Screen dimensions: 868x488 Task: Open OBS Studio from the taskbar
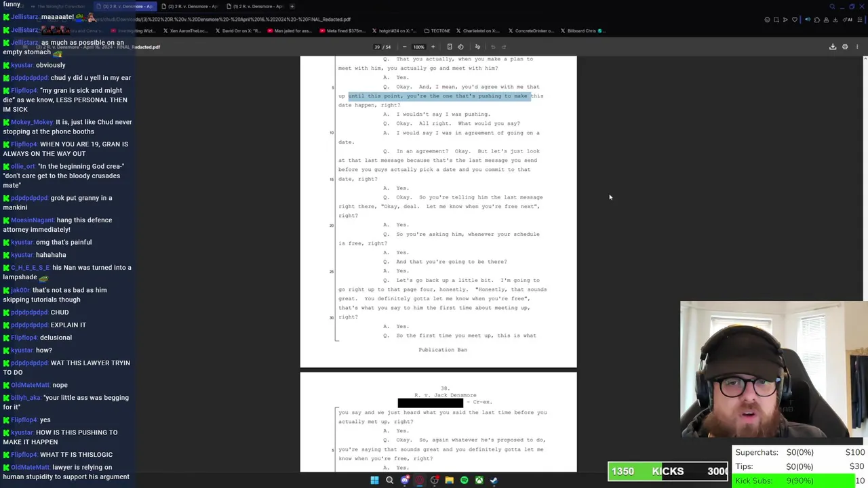pos(435,480)
